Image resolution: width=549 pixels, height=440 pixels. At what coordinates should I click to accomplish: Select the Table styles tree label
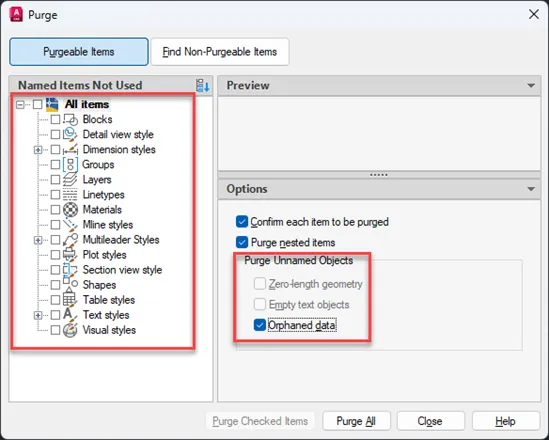(x=109, y=300)
